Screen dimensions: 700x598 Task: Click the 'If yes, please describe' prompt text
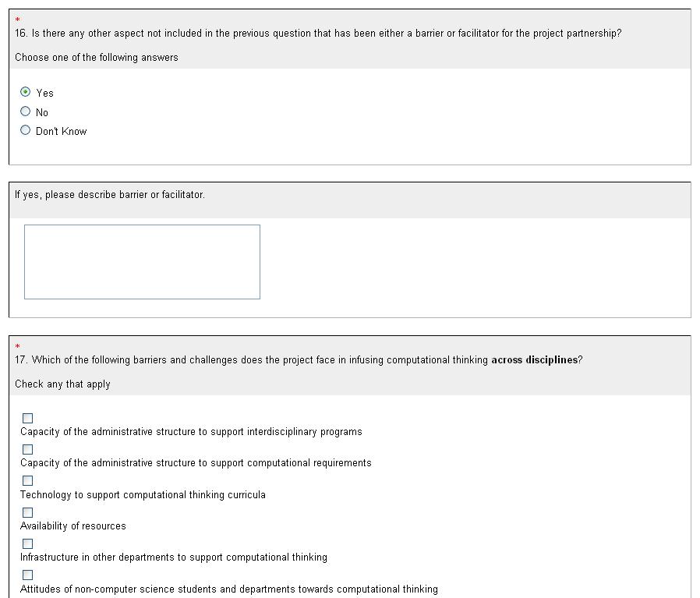tap(110, 195)
